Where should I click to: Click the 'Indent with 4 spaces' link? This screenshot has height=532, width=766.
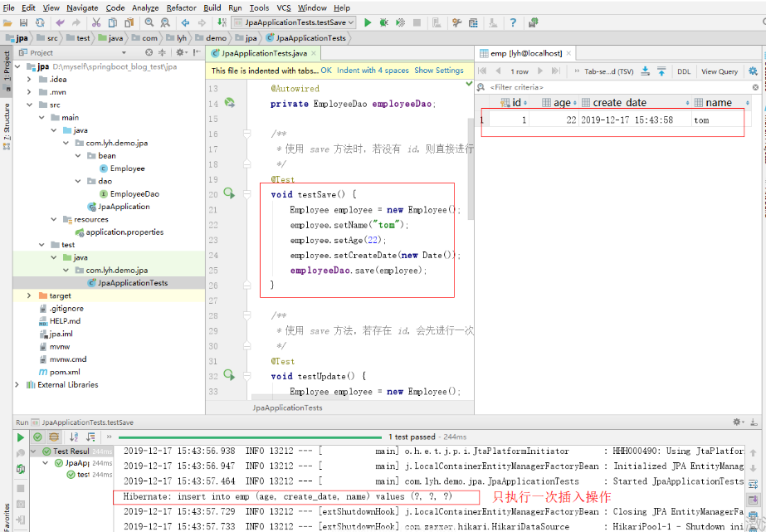(x=373, y=71)
